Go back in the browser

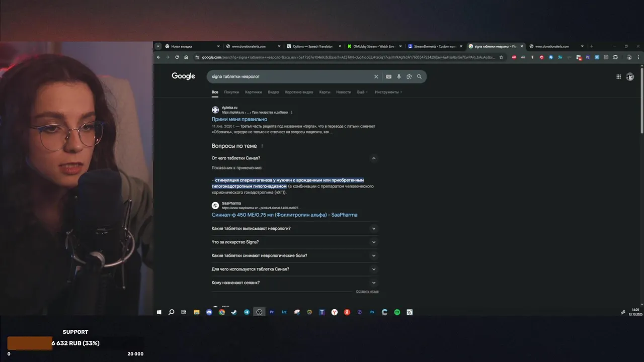tap(158, 57)
